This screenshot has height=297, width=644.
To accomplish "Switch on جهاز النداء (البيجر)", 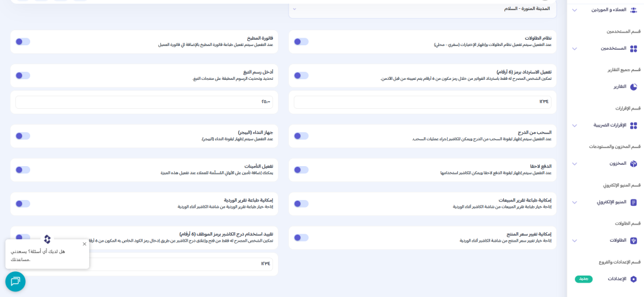I will click(x=23, y=136).
